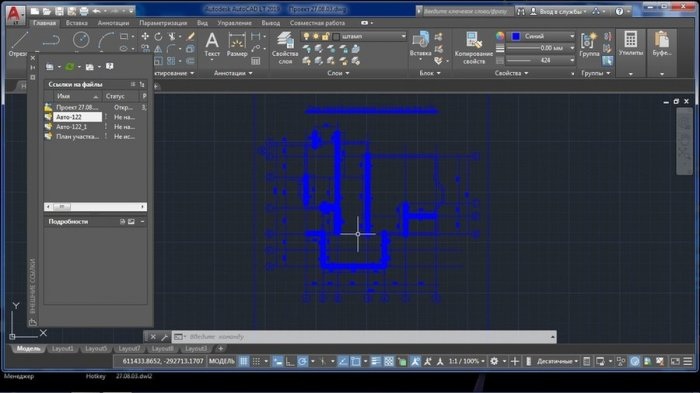700x393 pixels.
Task: Toggle layer on/off lightbulb icon
Action: coord(306,36)
